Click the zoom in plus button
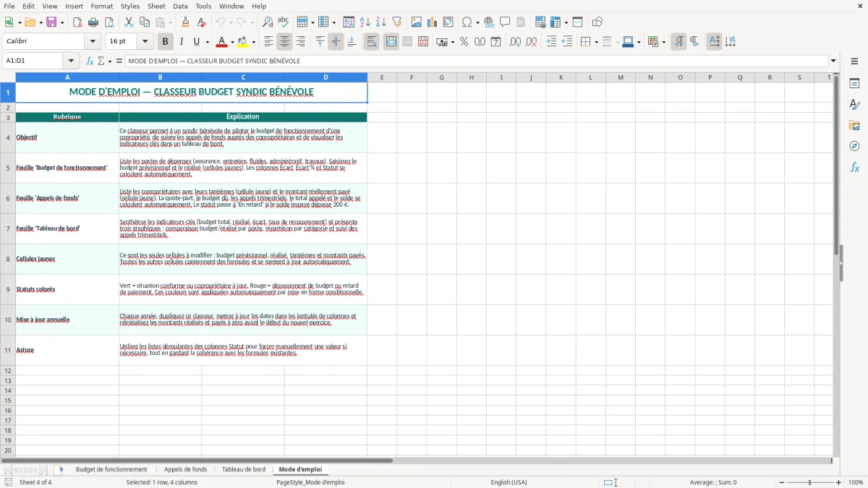 click(x=838, y=482)
